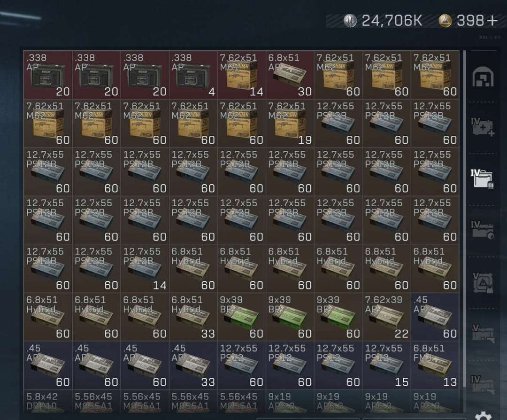
Task: Click the plus beside 398 gold
Action: (492, 21)
